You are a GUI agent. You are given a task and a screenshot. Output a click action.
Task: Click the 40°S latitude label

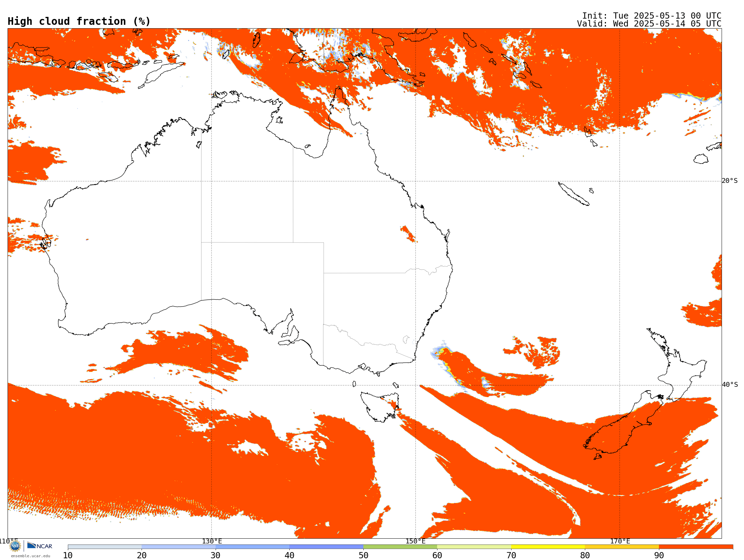[730, 385]
